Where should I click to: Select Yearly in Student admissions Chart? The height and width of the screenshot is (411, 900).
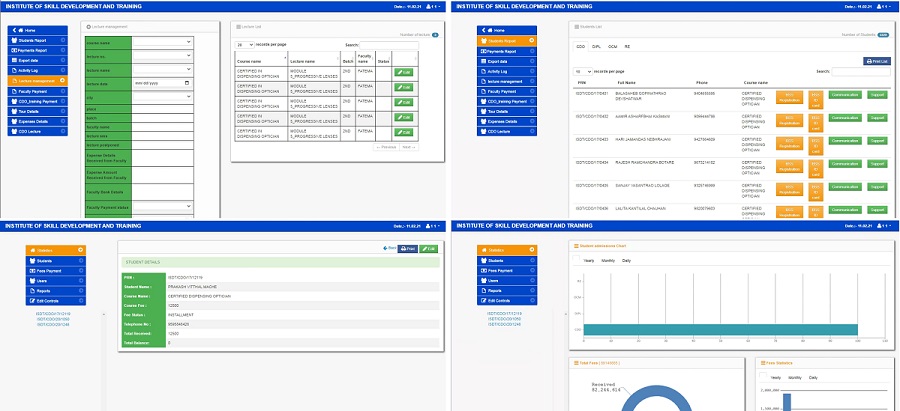coord(588,261)
